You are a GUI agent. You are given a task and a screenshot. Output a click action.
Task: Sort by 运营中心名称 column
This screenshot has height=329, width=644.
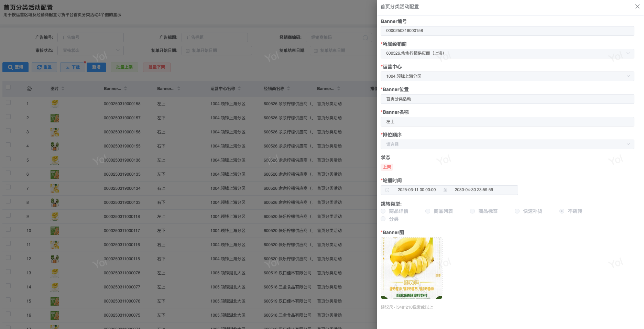click(239, 89)
